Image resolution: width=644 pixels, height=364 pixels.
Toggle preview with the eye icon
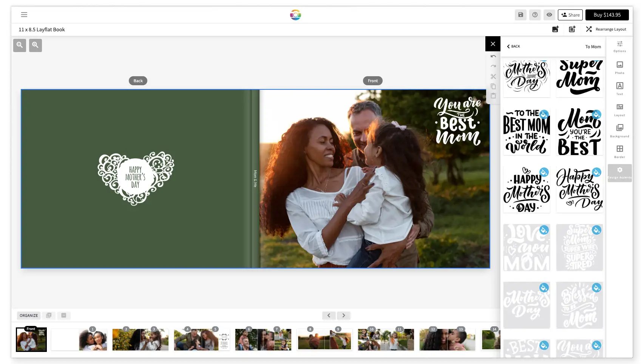[549, 15]
